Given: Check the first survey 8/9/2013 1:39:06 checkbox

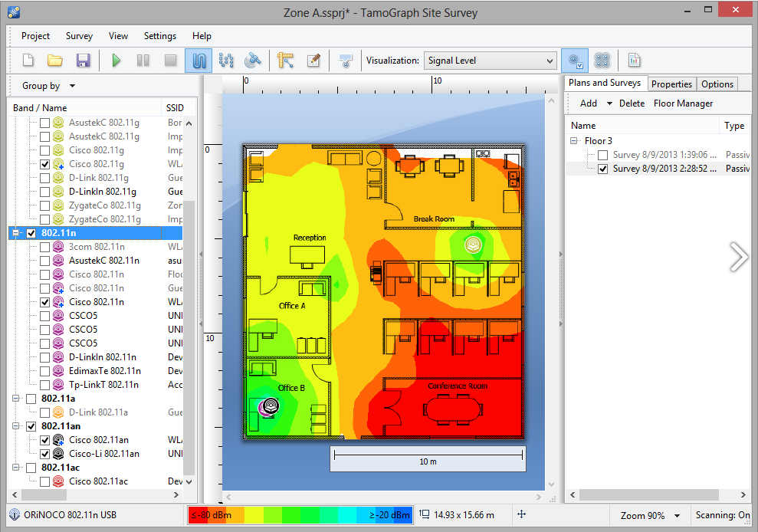Looking at the screenshot, I should pyautogui.click(x=602, y=155).
